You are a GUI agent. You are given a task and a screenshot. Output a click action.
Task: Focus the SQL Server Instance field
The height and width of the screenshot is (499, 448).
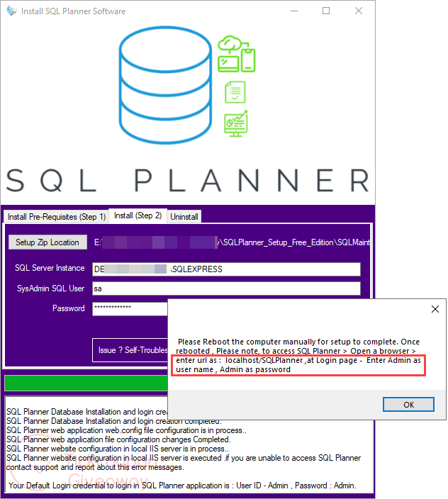tap(226, 269)
